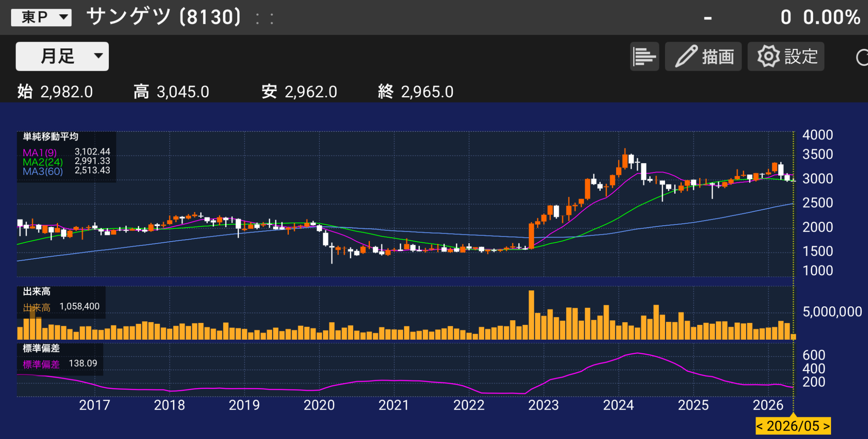Click the volume value 1,058,400
868x439 pixels.
79,306
